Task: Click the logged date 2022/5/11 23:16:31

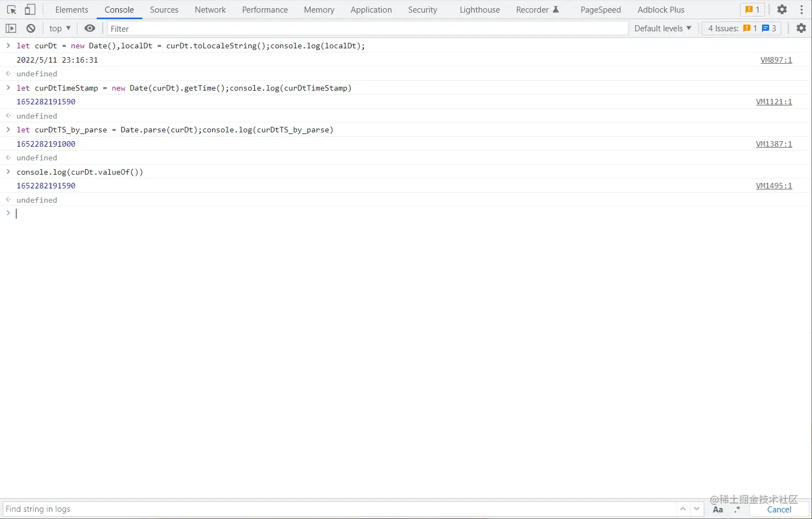Action: [x=57, y=60]
